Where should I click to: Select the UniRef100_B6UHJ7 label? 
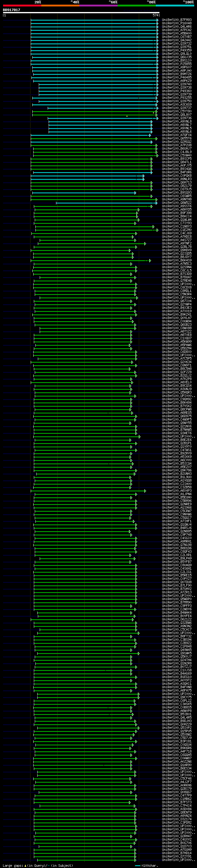tap(177, 149)
